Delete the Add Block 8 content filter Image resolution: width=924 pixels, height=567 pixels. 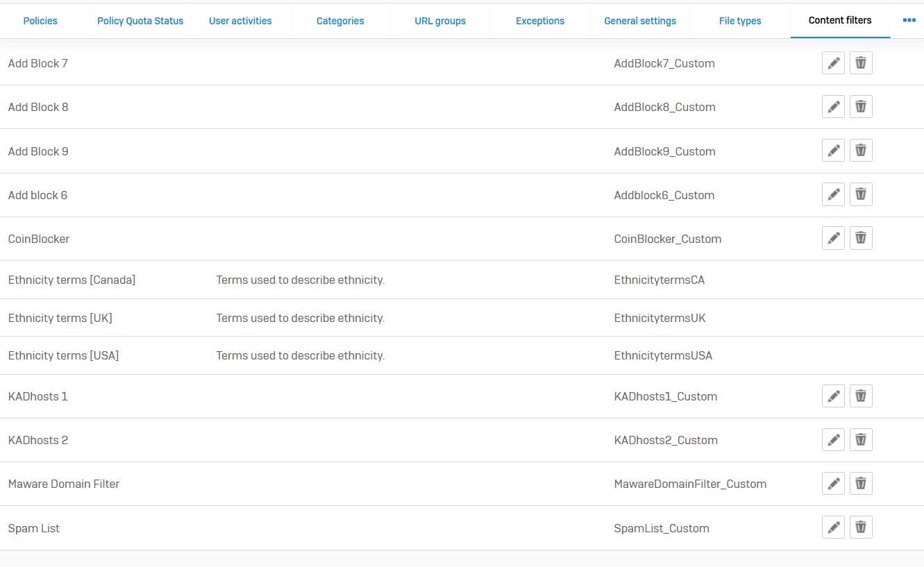coord(861,107)
